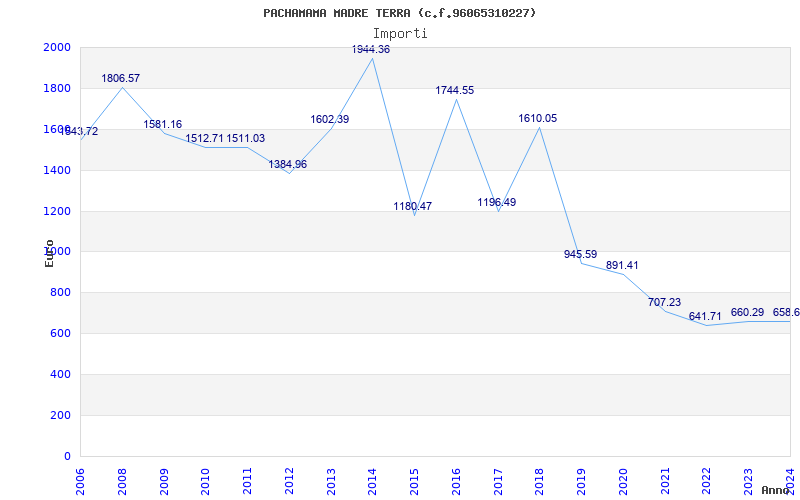The height and width of the screenshot is (500, 800).
Task: Click the y-axis value 1200
Action: pos(57,211)
